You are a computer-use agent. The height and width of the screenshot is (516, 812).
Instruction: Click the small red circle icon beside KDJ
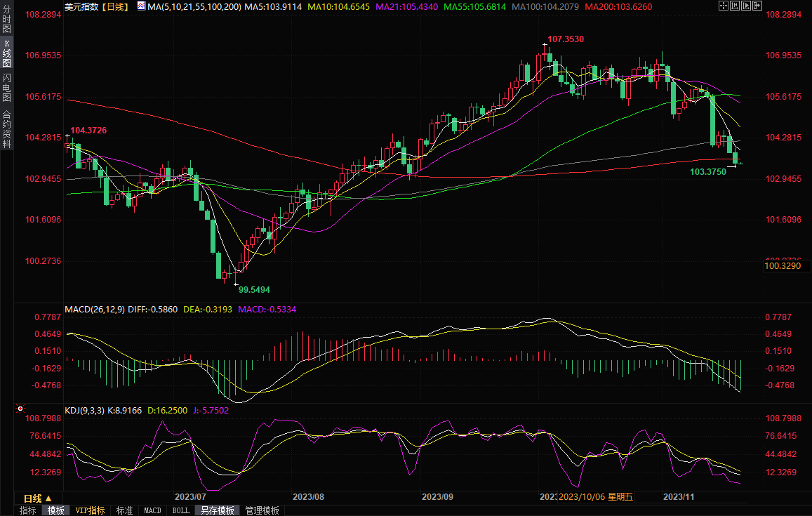click(x=20, y=408)
